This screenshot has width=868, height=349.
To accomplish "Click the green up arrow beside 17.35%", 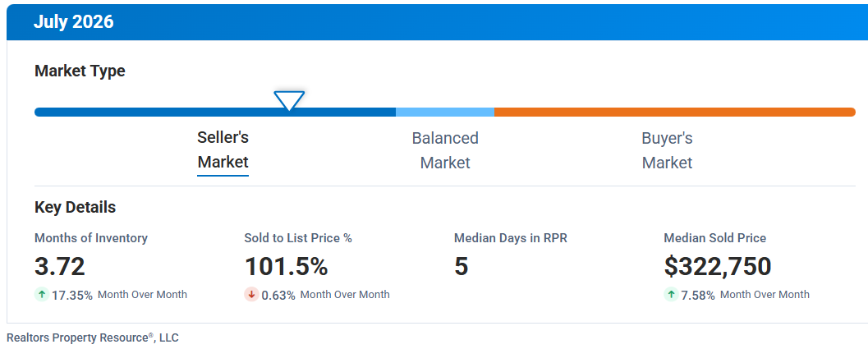I will [x=42, y=295].
